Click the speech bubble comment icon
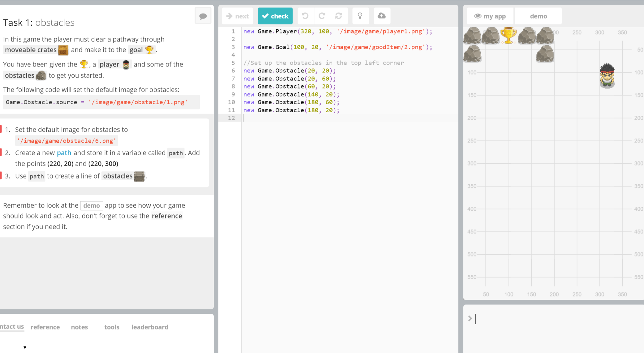This screenshot has height=353, width=644. coord(203,16)
